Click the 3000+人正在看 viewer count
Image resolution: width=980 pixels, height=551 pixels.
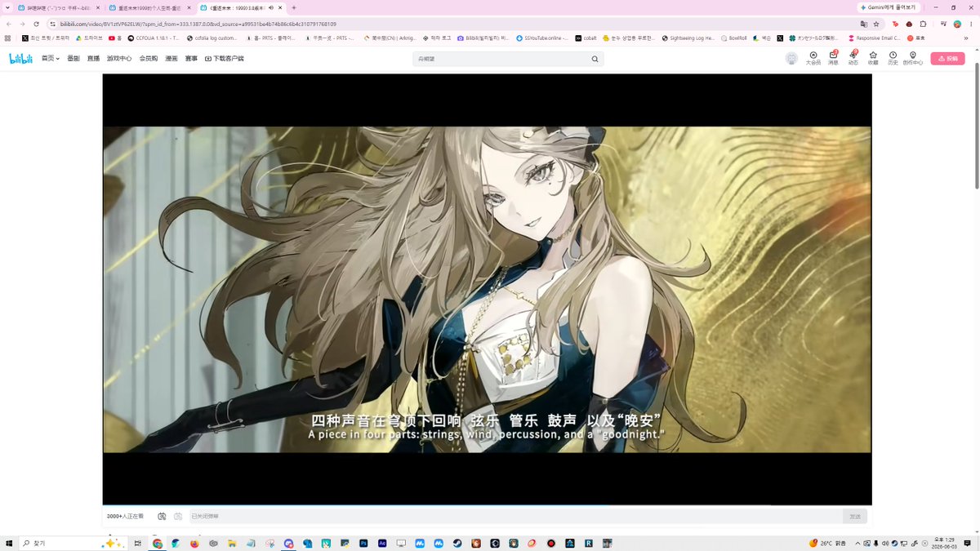pyautogui.click(x=125, y=516)
